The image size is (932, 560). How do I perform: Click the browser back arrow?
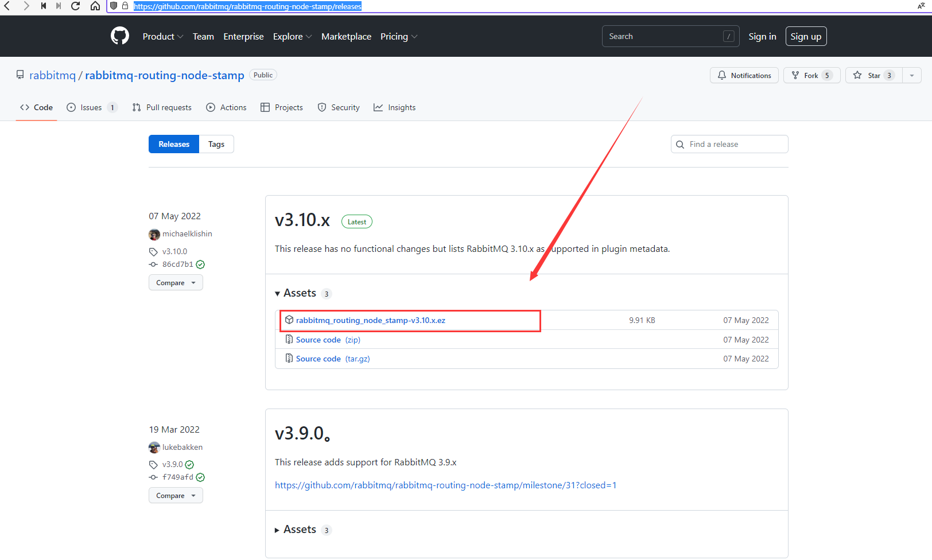pos(7,6)
